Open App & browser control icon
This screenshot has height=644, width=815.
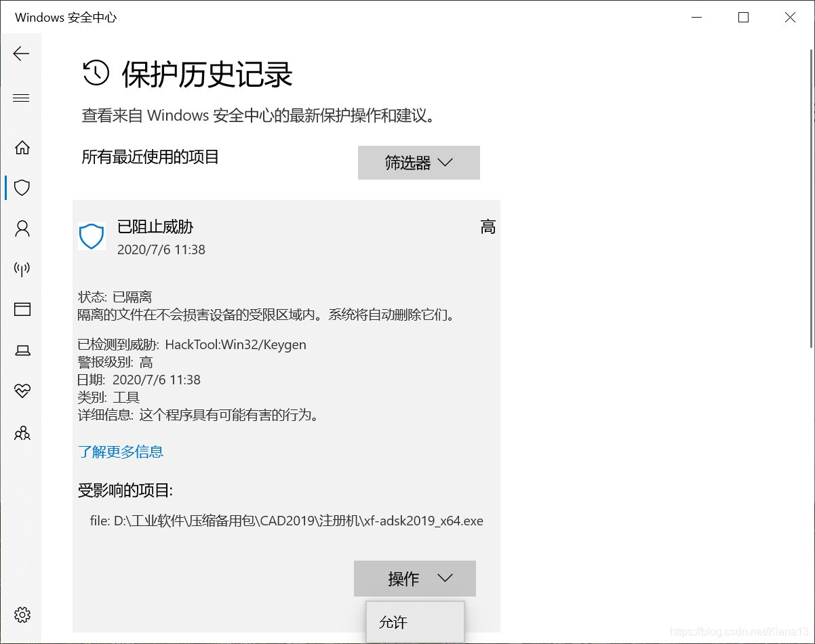(x=22, y=310)
